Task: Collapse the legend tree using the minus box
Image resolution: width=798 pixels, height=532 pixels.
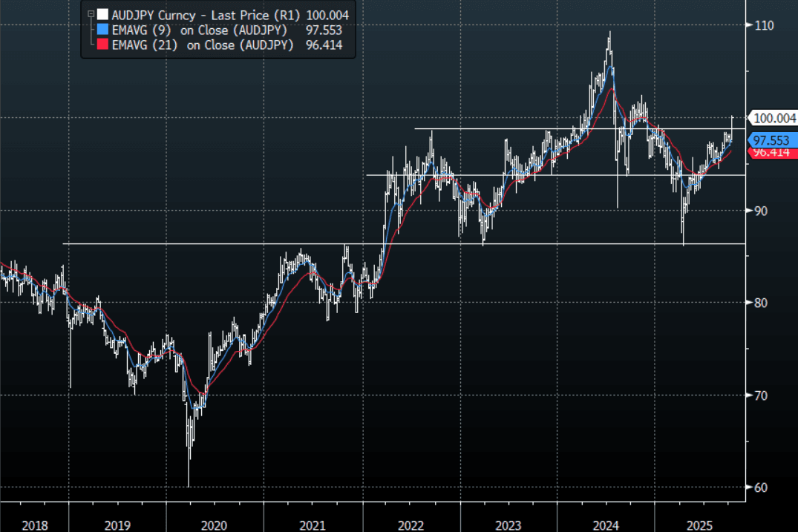Action: 91,14
